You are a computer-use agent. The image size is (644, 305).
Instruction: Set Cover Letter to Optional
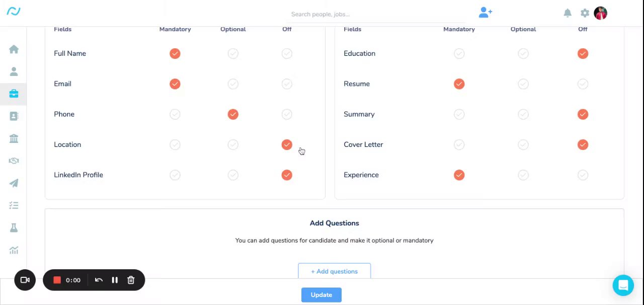tap(523, 145)
